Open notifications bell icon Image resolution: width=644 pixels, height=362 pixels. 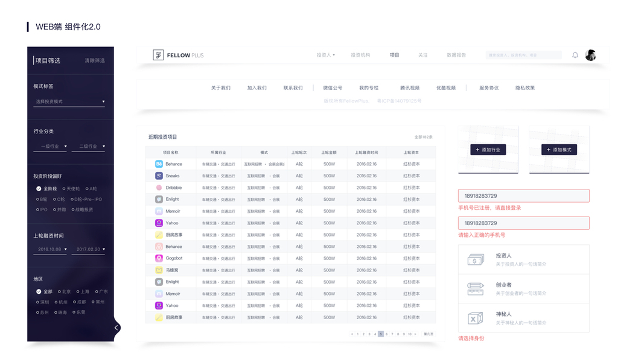[575, 55]
